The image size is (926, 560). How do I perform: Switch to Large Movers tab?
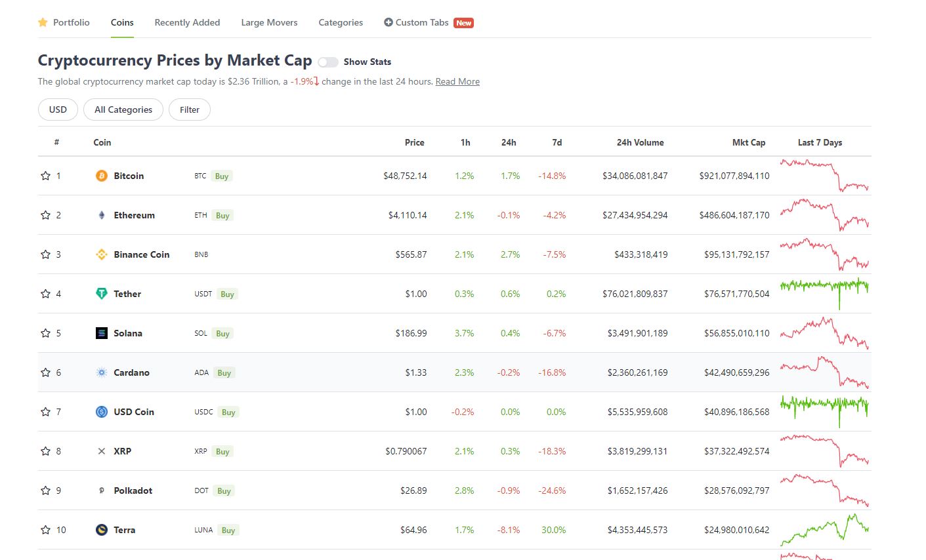(269, 22)
